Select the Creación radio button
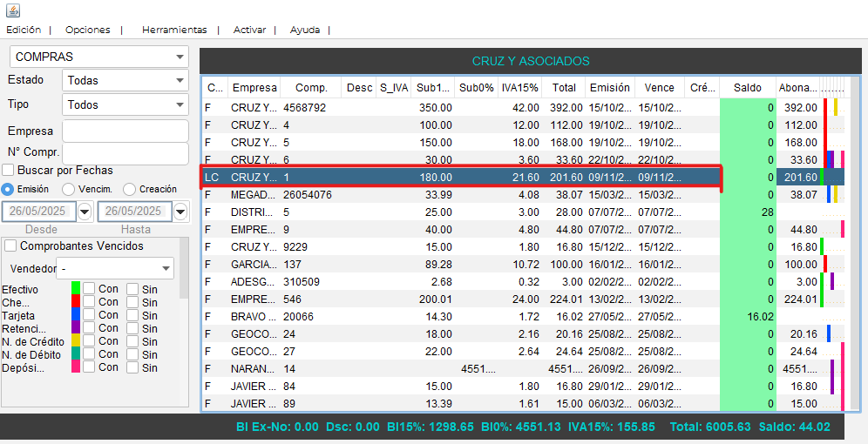This screenshot has width=868, height=444. pos(130,189)
